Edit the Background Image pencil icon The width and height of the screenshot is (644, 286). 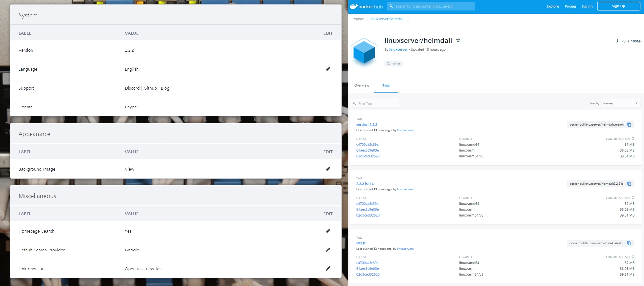pos(328,169)
